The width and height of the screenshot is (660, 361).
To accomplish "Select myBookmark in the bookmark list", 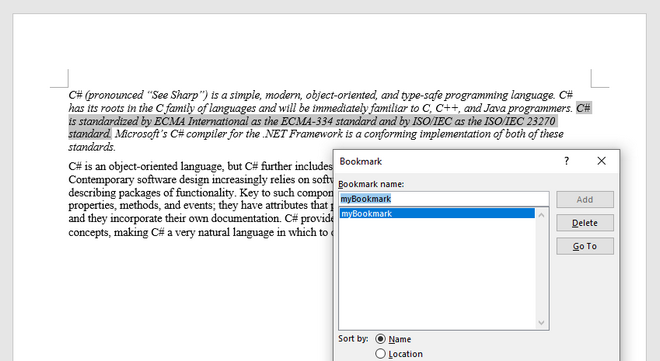I will pyautogui.click(x=437, y=213).
